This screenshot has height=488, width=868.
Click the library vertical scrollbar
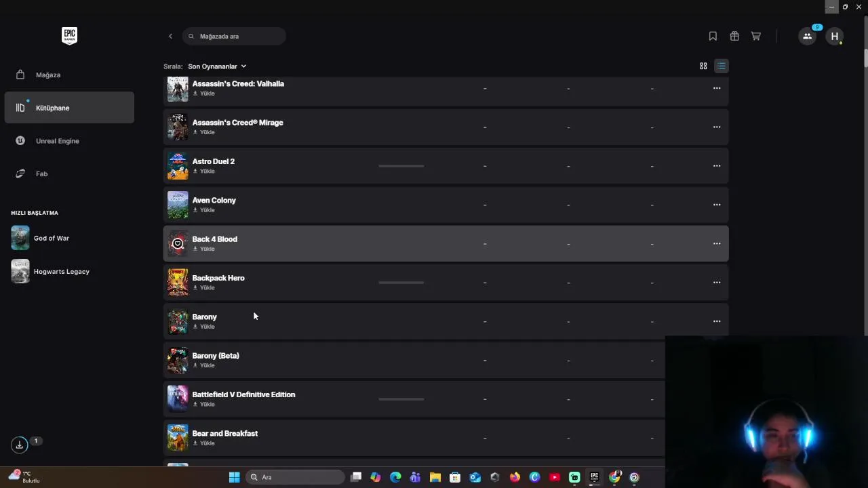[x=865, y=58]
